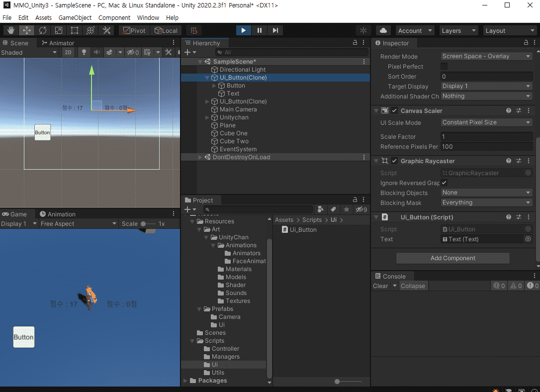Image resolution: width=540 pixels, height=392 pixels.
Task: Open the GameObject menu
Action: (x=75, y=17)
